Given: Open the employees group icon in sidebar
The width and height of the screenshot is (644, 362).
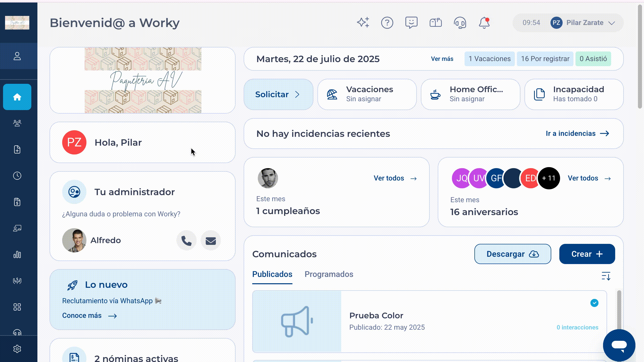Looking at the screenshot, I should (x=17, y=123).
